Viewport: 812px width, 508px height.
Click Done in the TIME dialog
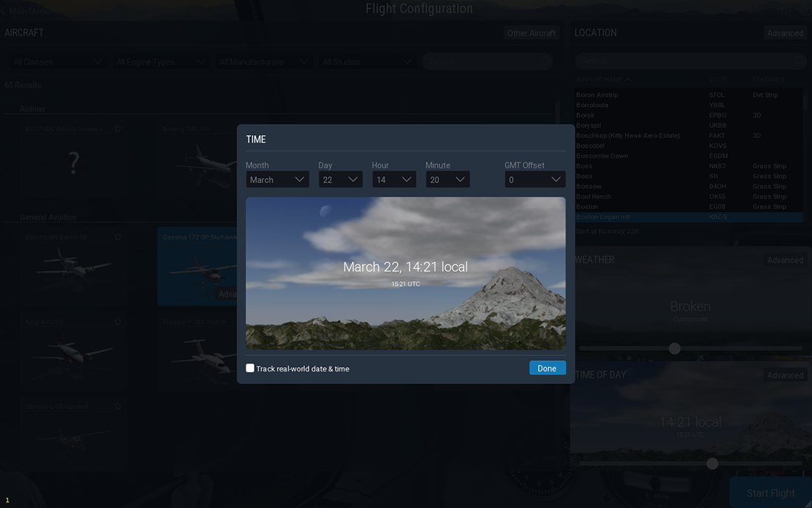(547, 368)
